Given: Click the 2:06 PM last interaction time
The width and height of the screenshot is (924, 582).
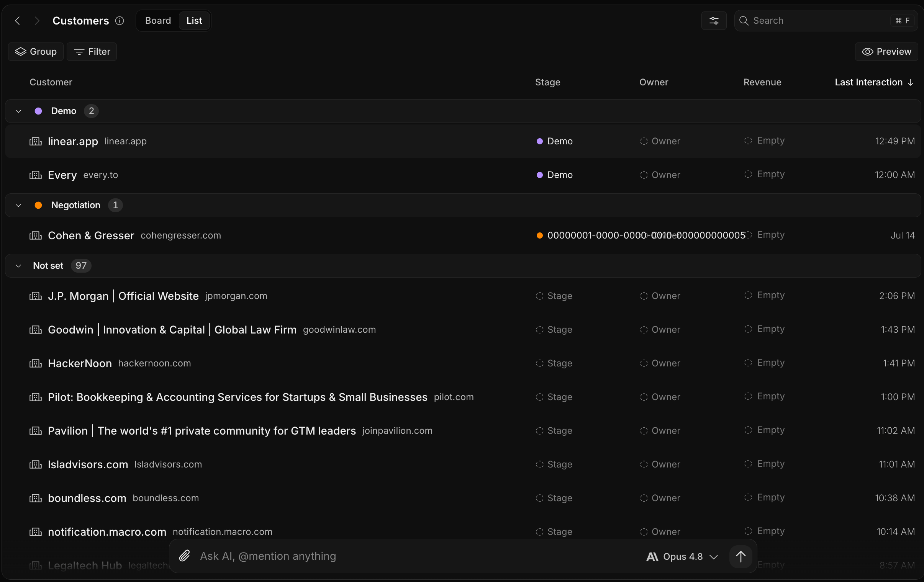Looking at the screenshot, I should (x=897, y=296).
